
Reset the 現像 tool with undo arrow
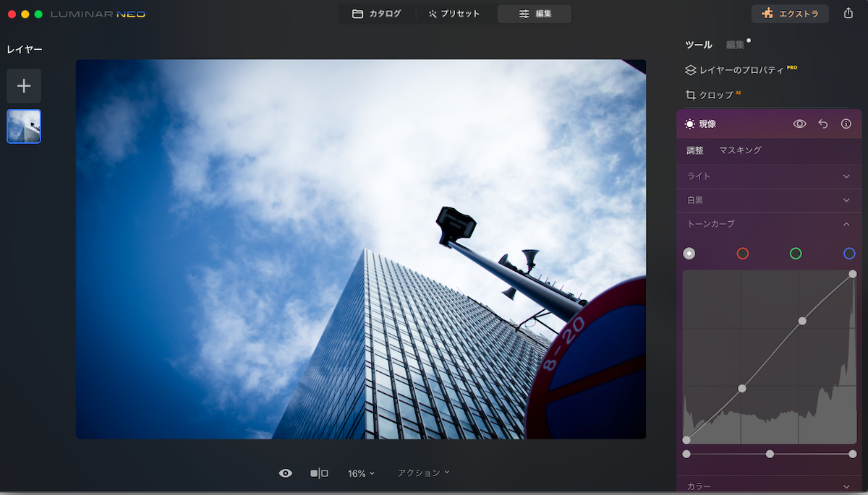tap(822, 124)
